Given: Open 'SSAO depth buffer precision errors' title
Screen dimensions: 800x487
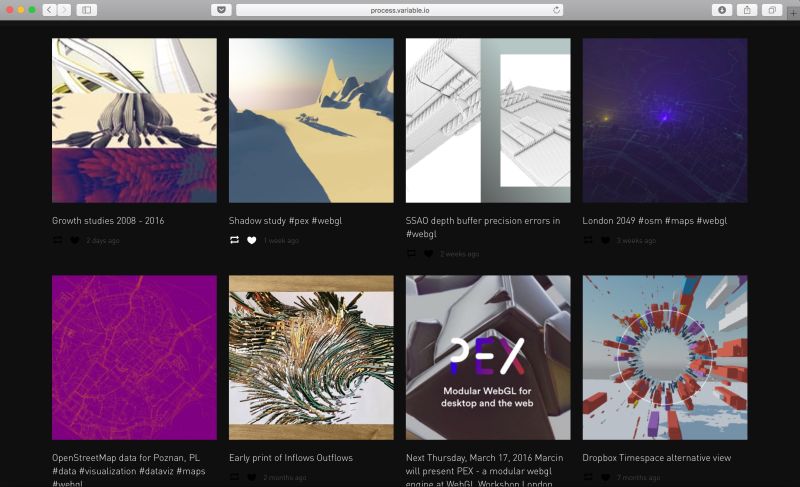Looking at the screenshot, I should click(483, 227).
